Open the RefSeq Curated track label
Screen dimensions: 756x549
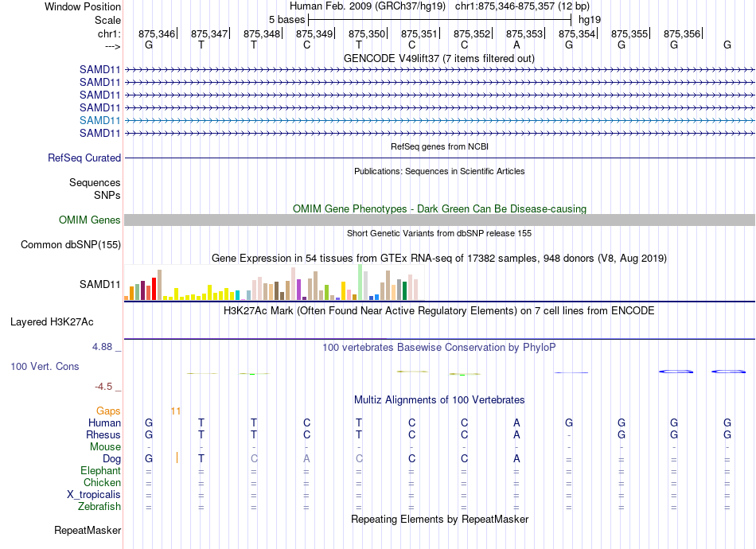[x=84, y=158]
